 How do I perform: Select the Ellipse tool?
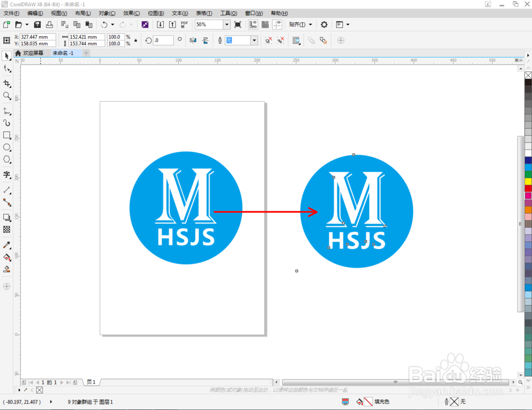click(x=7, y=147)
